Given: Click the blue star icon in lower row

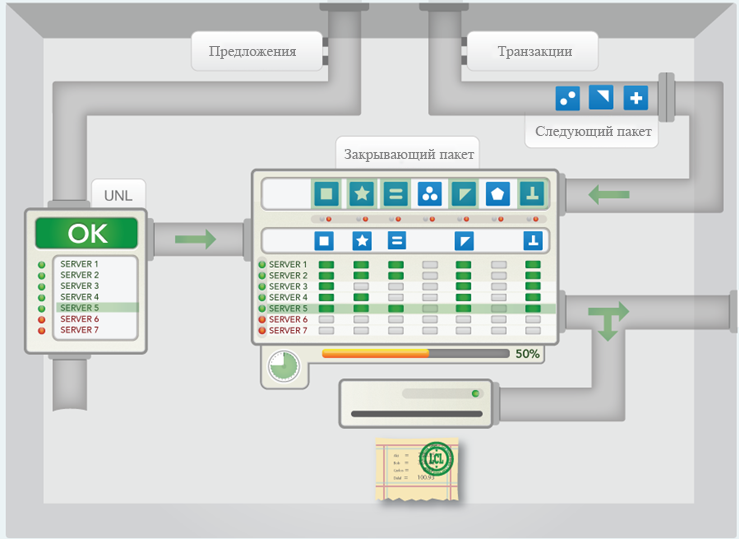Looking at the screenshot, I should (362, 241).
